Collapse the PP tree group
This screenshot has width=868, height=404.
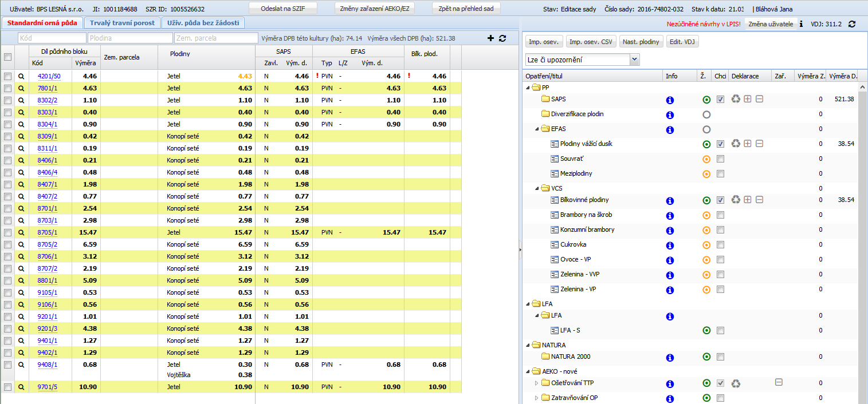tap(528, 88)
